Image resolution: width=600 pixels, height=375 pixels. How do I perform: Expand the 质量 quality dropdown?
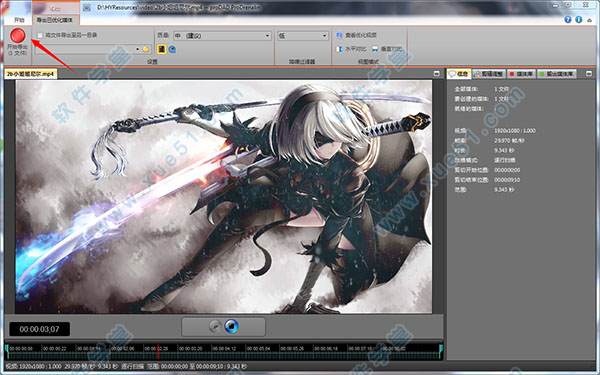point(222,36)
